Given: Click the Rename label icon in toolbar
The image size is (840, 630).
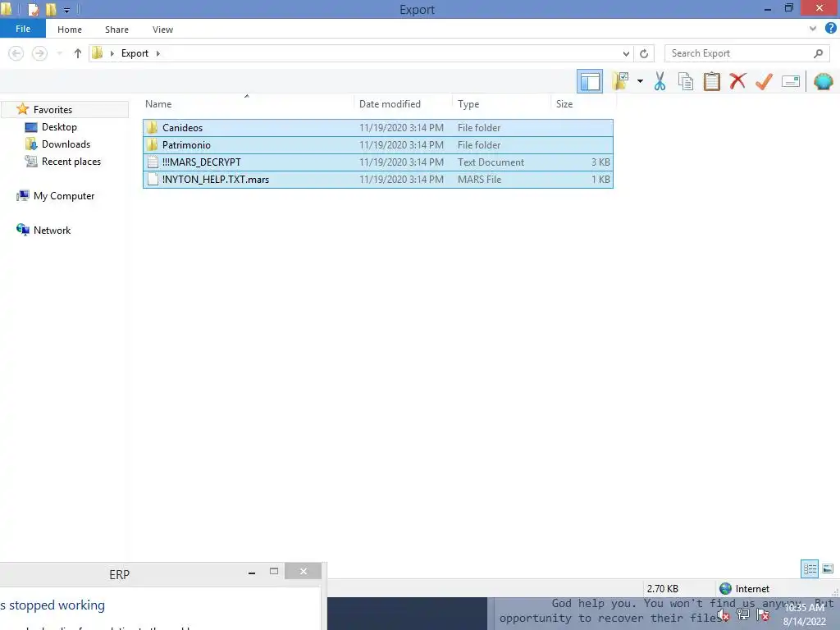Looking at the screenshot, I should pyautogui.click(x=790, y=81).
